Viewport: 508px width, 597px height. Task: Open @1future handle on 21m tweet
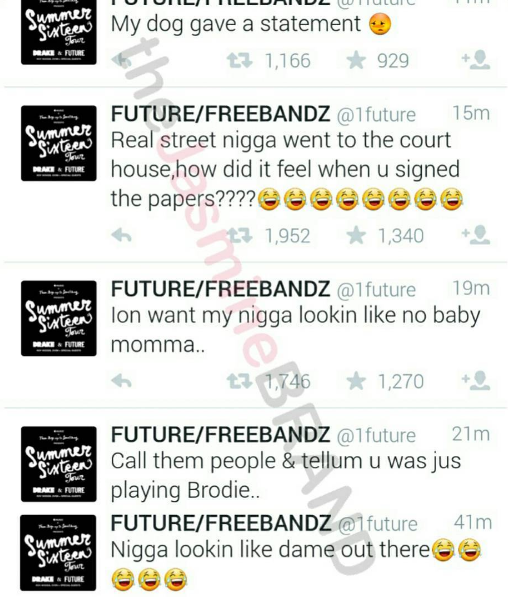(x=376, y=436)
